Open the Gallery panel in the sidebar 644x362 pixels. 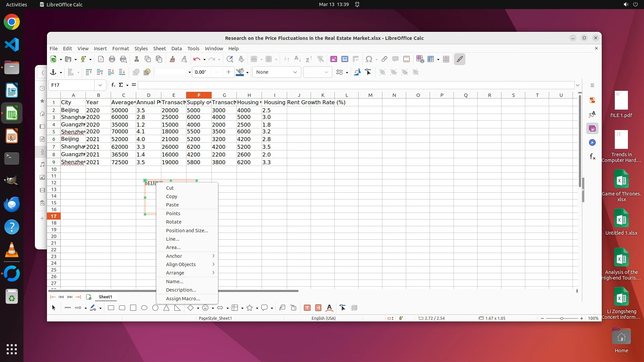pyautogui.click(x=592, y=128)
